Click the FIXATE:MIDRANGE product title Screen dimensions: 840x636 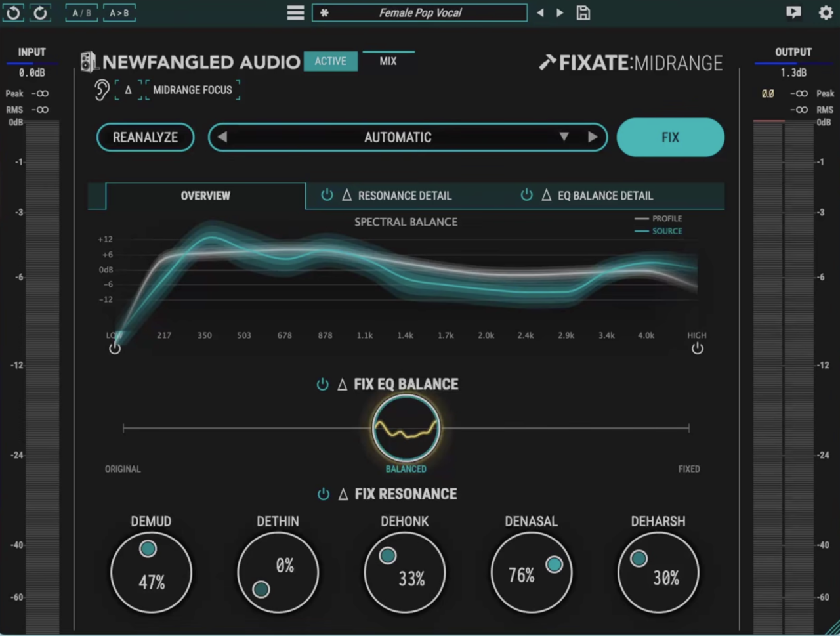(631, 62)
